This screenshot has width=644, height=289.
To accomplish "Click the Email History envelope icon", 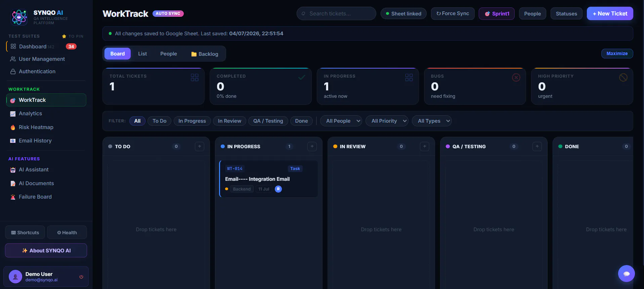I will pyautogui.click(x=13, y=141).
